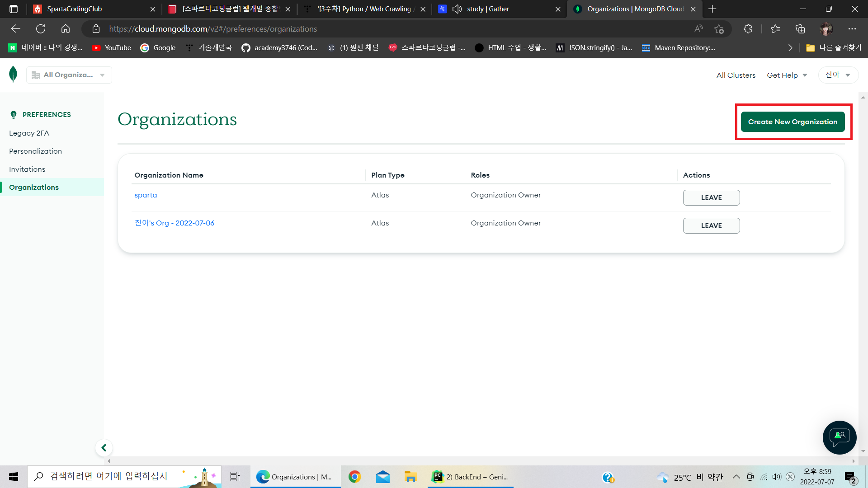Screen dimensions: 868x488
Task: Open browser extensions puzzle icon
Action: click(x=748, y=29)
